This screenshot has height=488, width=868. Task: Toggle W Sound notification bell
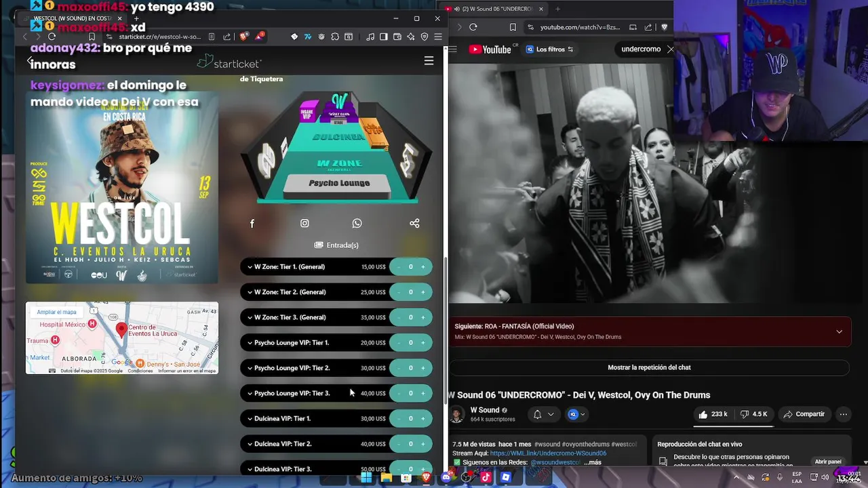tap(537, 414)
